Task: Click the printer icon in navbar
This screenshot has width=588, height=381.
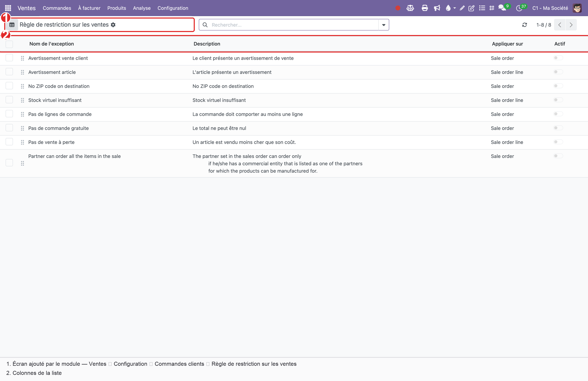Action: (x=425, y=8)
